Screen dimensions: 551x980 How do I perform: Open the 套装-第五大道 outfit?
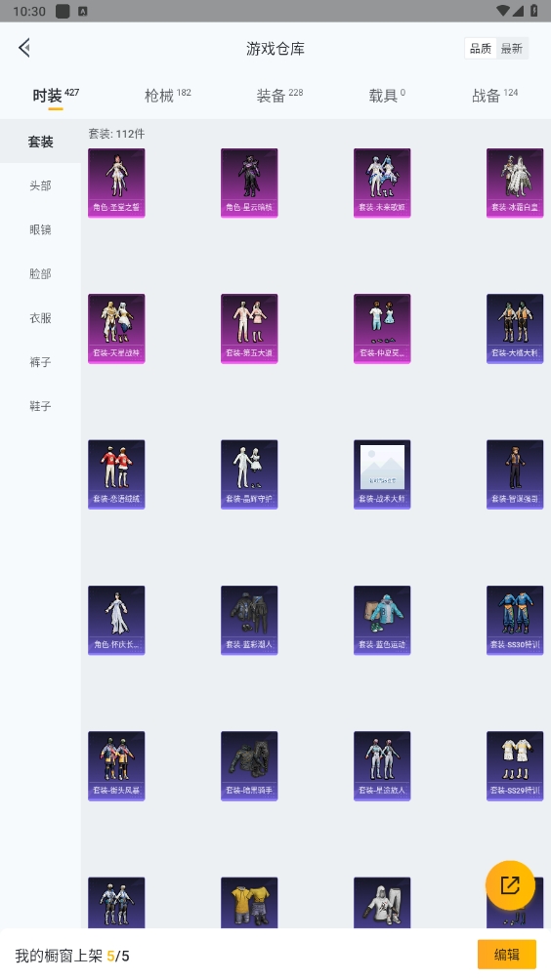pyautogui.click(x=249, y=329)
